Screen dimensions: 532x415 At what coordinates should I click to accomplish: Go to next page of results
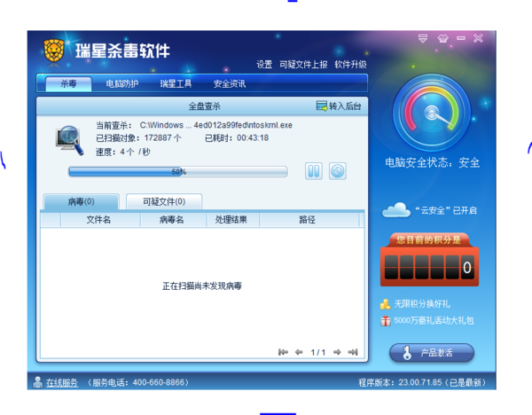pos(337,352)
